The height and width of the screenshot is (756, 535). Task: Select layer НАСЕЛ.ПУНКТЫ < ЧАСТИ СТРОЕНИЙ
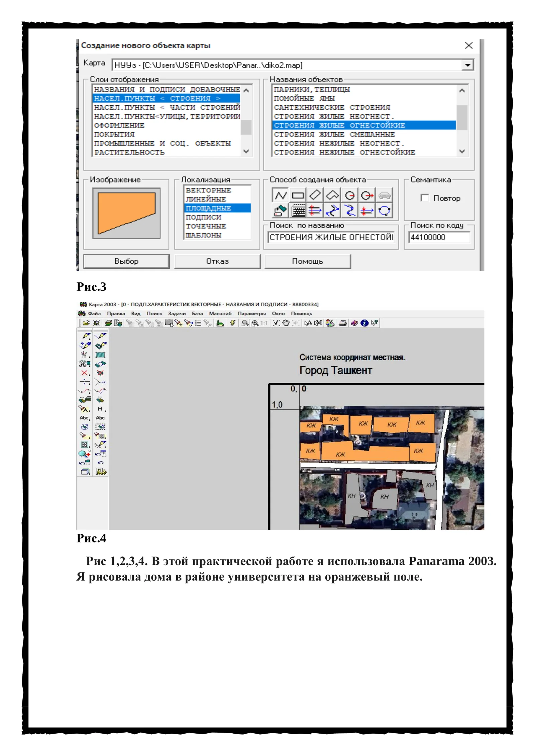[x=166, y=107]
